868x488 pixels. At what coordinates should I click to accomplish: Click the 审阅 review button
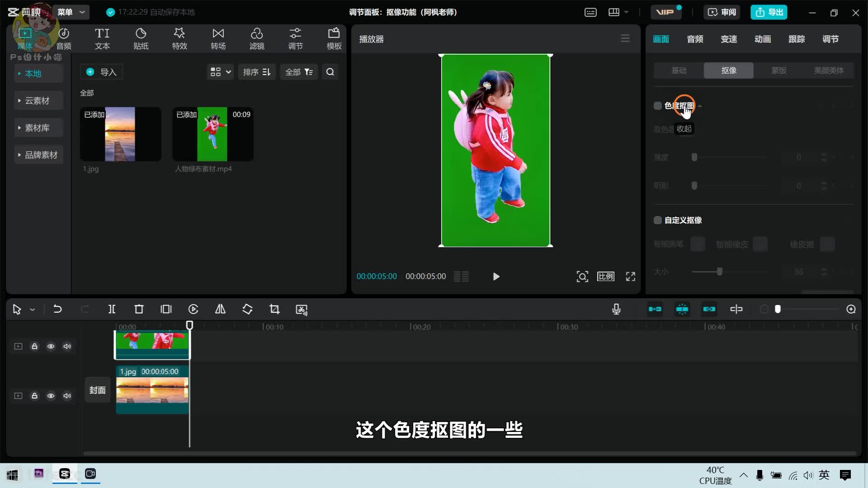point(722,12)
